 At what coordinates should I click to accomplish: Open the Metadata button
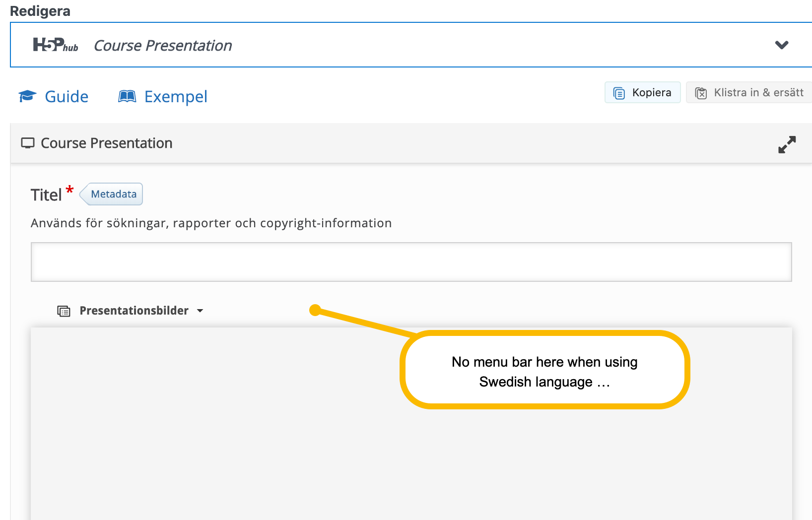coord(111,194)
